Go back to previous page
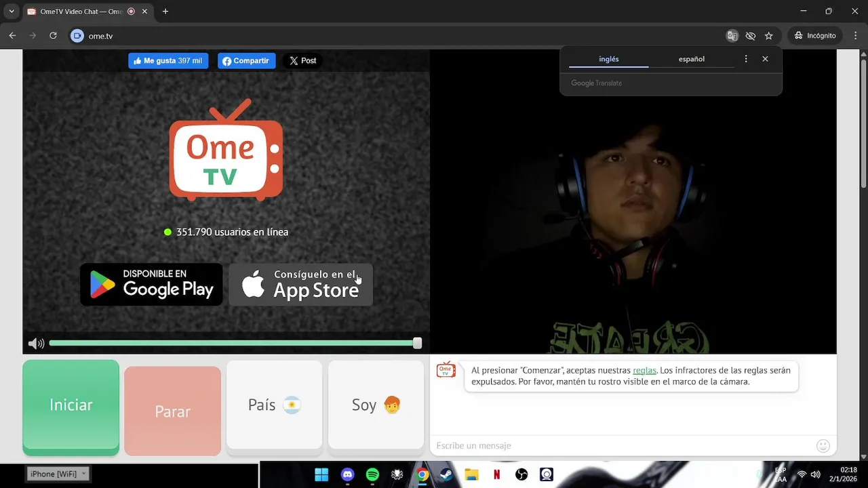The width and height of the screenshot is (868, 488). click(12, 35)
